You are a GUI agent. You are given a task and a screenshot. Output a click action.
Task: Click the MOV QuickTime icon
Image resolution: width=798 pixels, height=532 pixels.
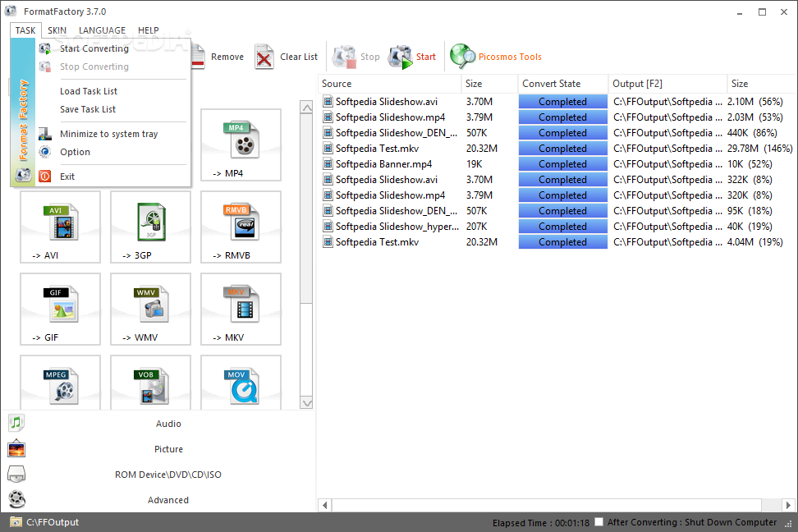click(x=241, y=387)
